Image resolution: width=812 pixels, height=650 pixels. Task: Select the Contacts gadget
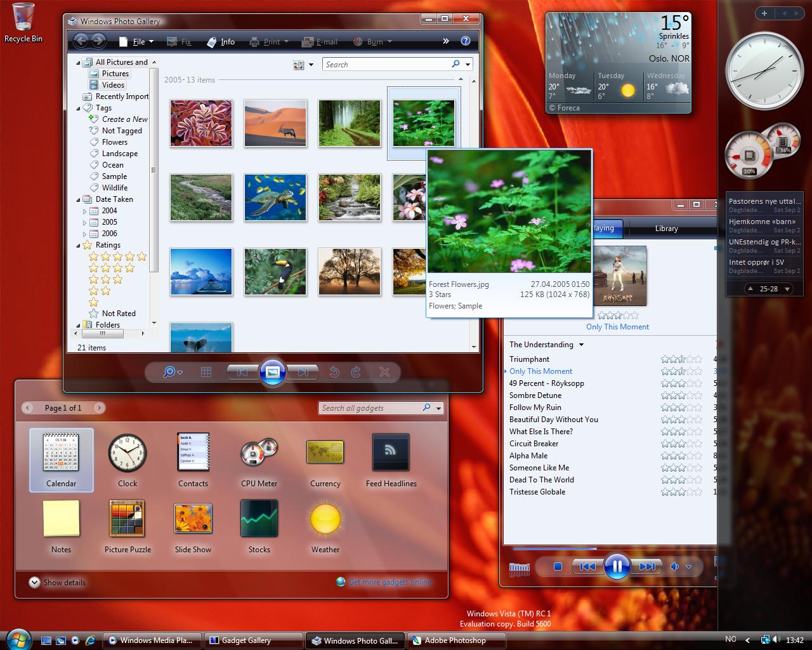point(193,460)
